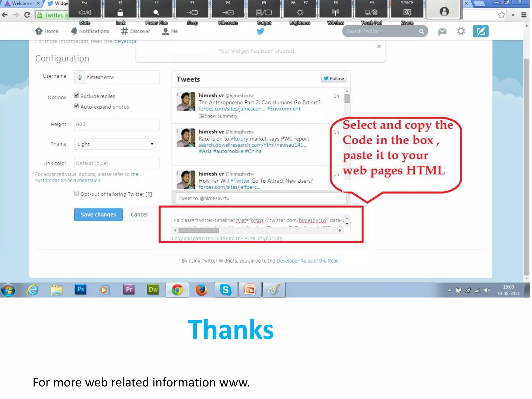The width and height of the screenshot is (532, 399).
Task: Open Firefox from the taskbar
Action: tap(201, 290)
